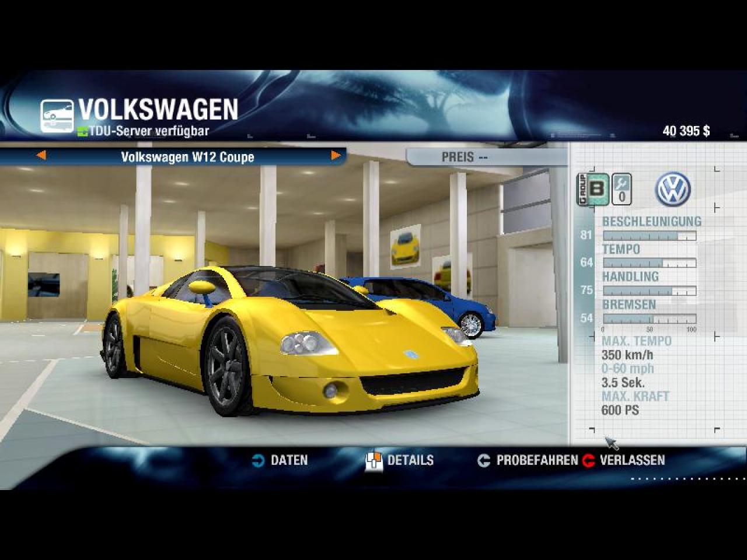Screen dimensions: 747x560
Task: Click the braking rating '54'
Action: [587, 318]
